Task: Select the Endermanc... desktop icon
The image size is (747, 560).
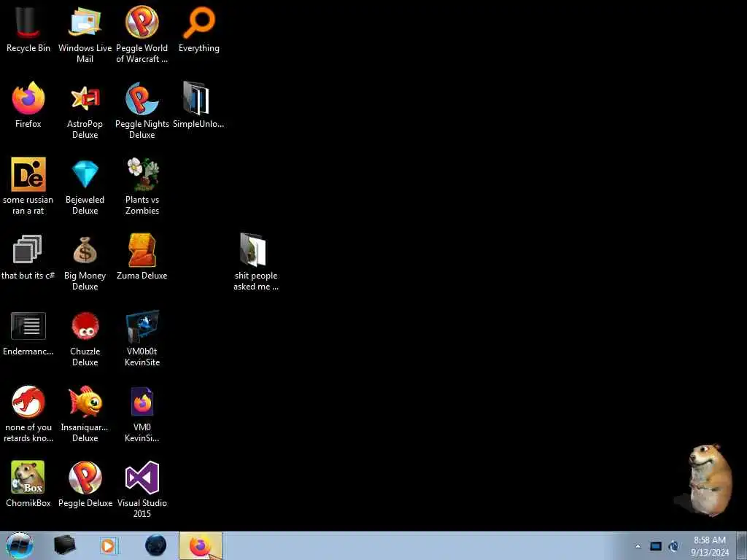Action: click(28, 326)
